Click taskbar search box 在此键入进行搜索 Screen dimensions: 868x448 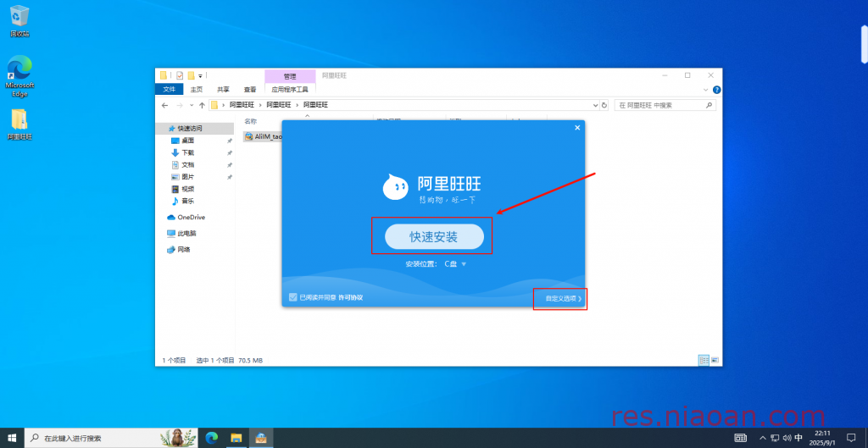113,438
